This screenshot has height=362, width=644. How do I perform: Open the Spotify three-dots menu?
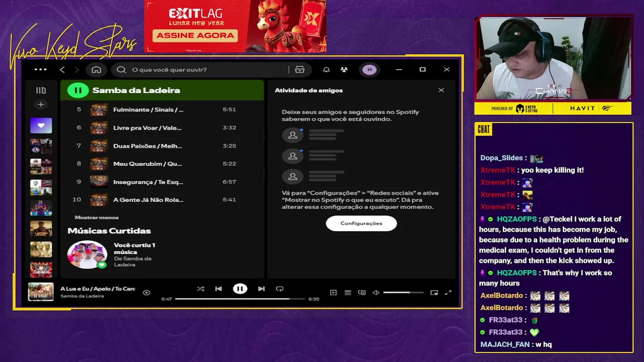(40, 69)
